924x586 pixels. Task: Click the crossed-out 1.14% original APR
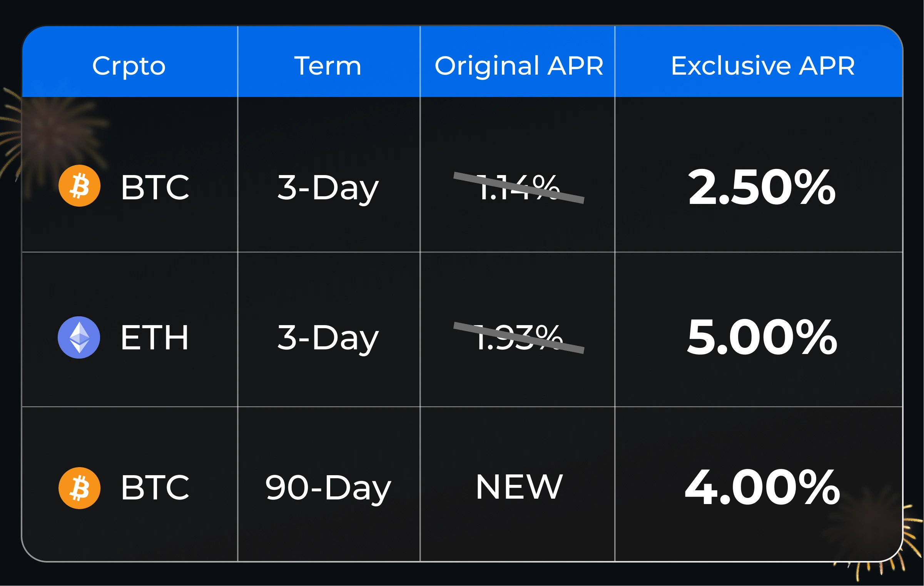click(519, 187)
